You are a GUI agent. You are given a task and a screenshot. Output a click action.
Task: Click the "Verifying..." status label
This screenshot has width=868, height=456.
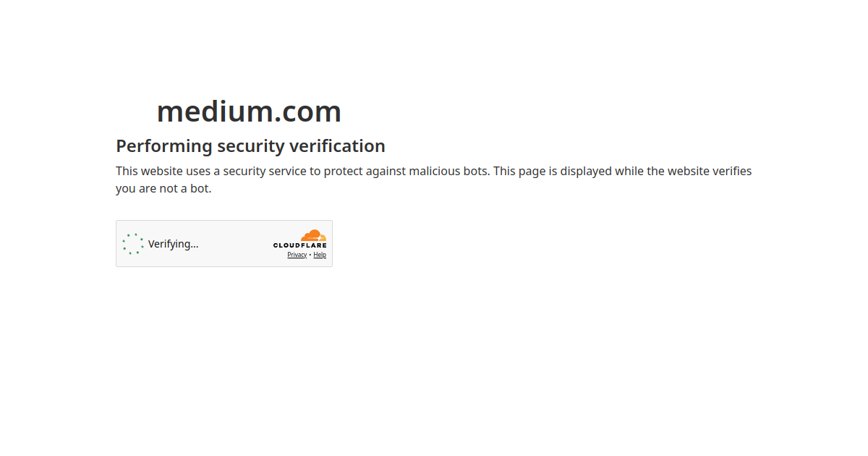coord(173,244)
